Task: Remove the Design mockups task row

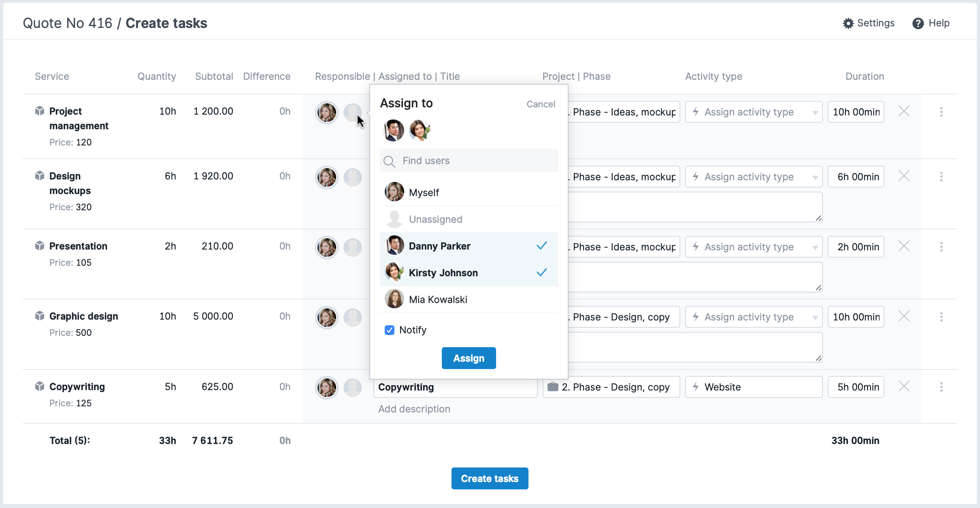Action: click(x=904, y=176)
